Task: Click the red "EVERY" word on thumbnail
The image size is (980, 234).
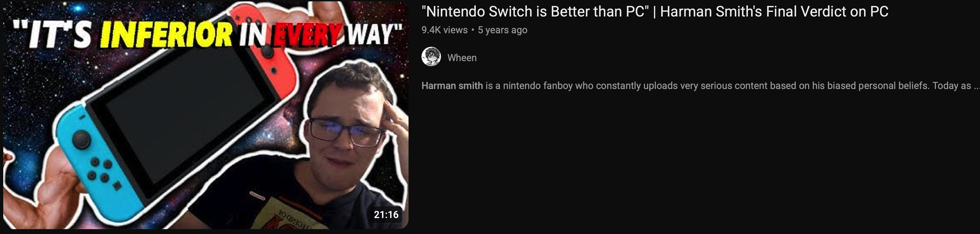Action: tap(307, 36)
